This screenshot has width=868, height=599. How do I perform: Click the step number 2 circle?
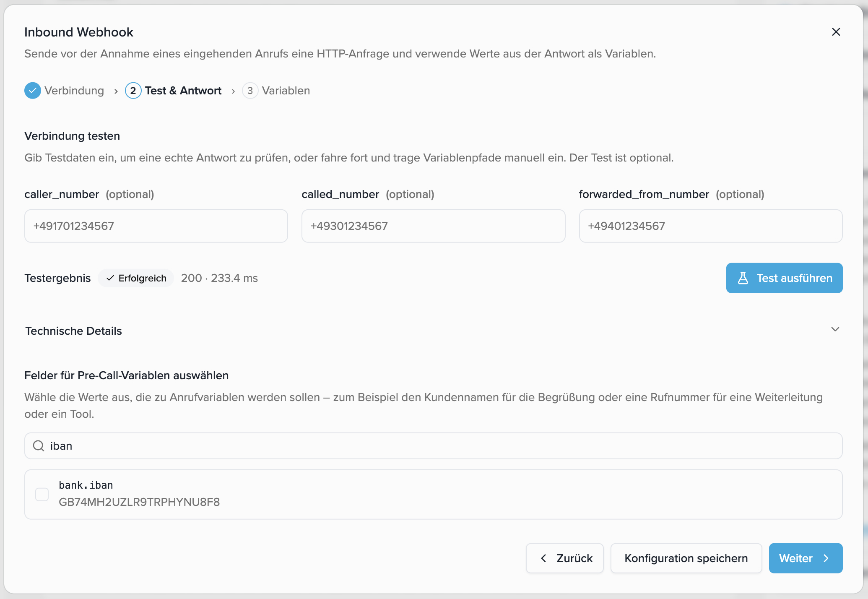(x=133, y=91)
